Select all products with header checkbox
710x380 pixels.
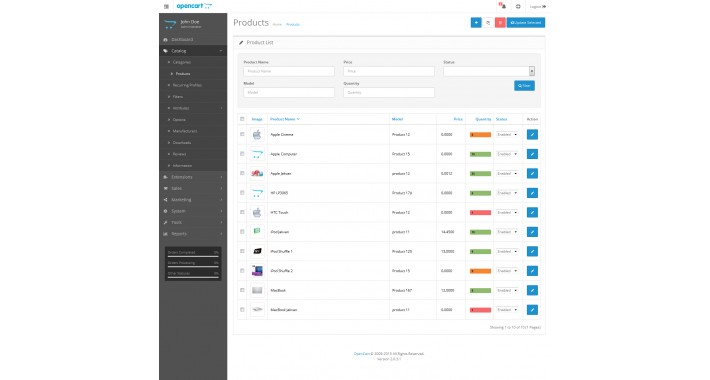pyautogui.click(x=242, y=119)
